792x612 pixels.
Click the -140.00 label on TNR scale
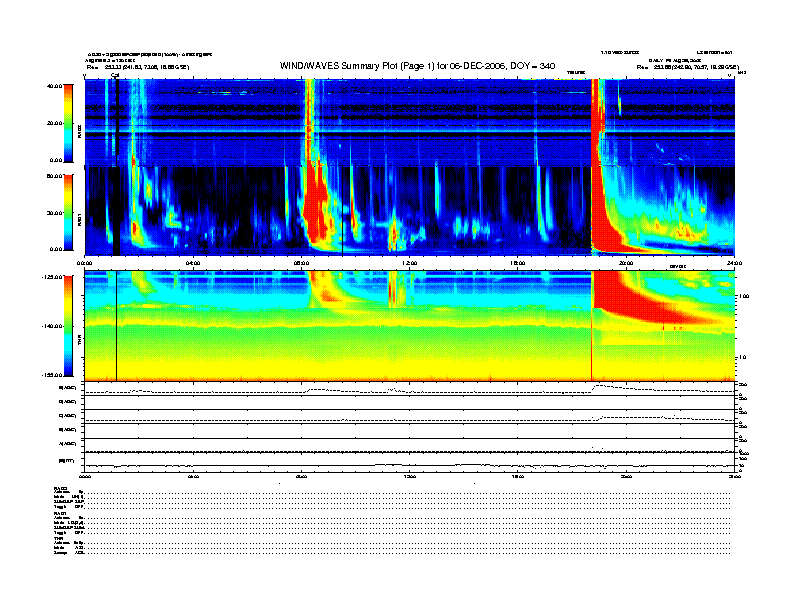point(52,326)
